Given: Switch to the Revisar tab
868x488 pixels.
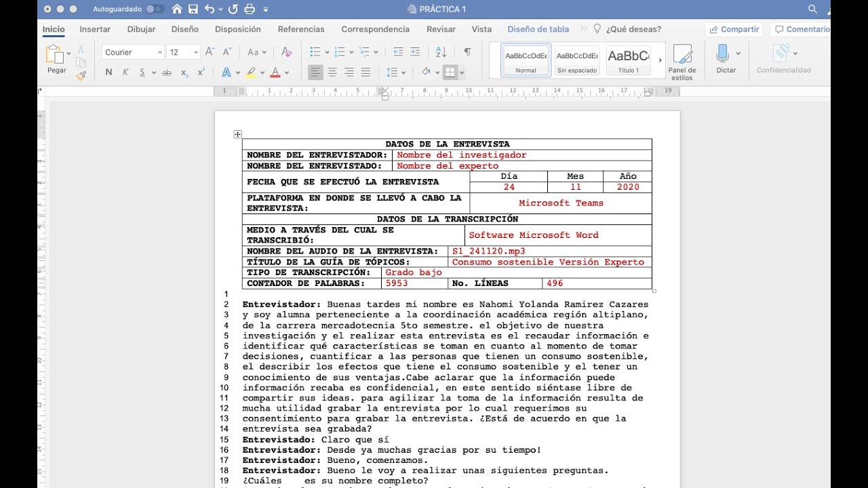Looking at the screenshot, I should [441, 29].
